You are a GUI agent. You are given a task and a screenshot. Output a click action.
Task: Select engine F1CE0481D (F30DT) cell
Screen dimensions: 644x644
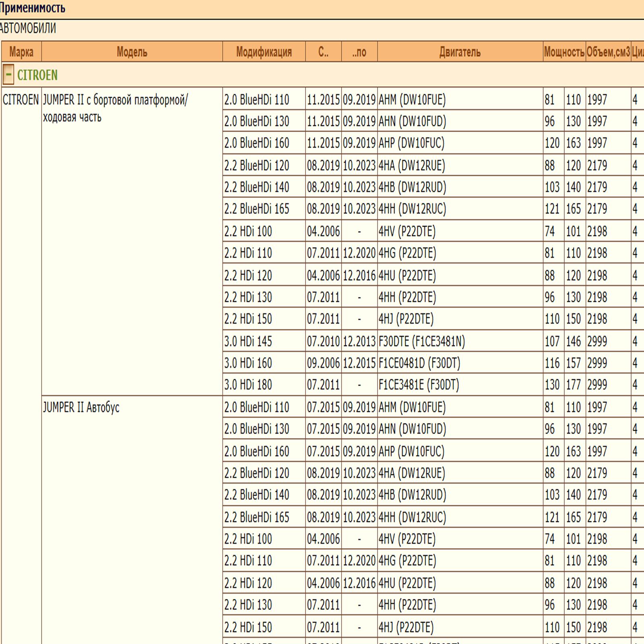[419, 363]
